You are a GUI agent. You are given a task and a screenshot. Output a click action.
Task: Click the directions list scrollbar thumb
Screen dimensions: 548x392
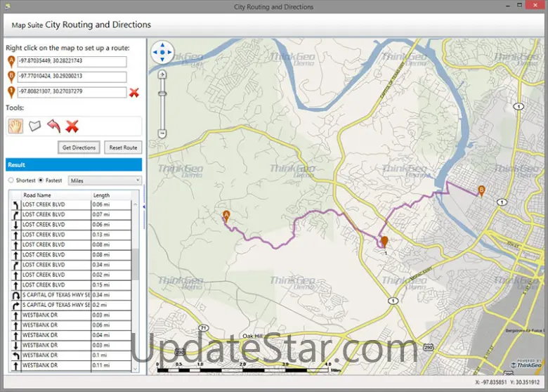pos(136,263)
